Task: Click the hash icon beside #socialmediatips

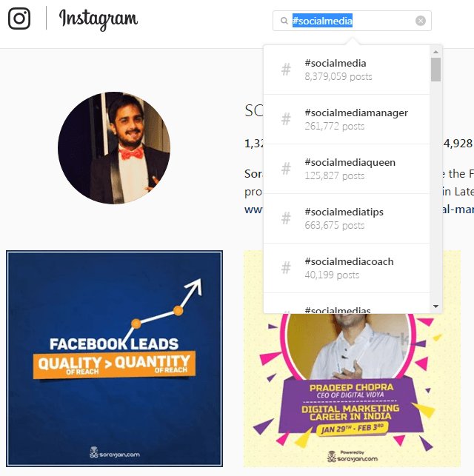Action: coord(286,218)
